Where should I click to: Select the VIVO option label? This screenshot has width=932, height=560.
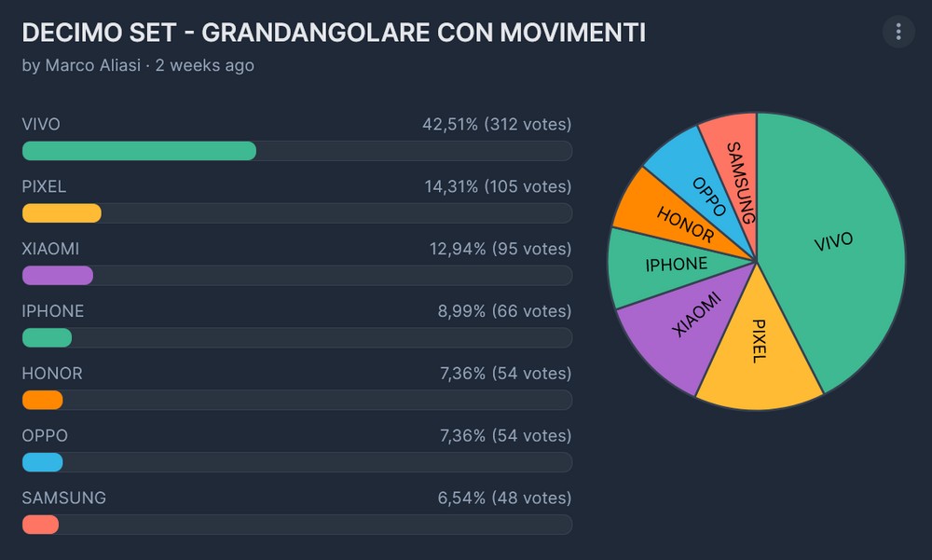(41, 125)
